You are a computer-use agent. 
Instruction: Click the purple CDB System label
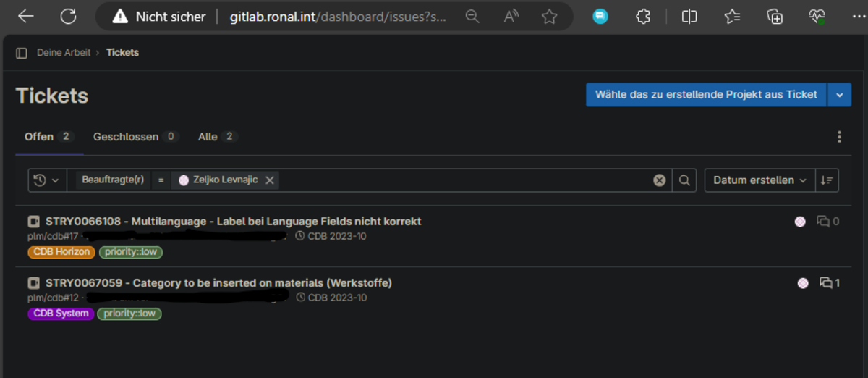[61, 314]
